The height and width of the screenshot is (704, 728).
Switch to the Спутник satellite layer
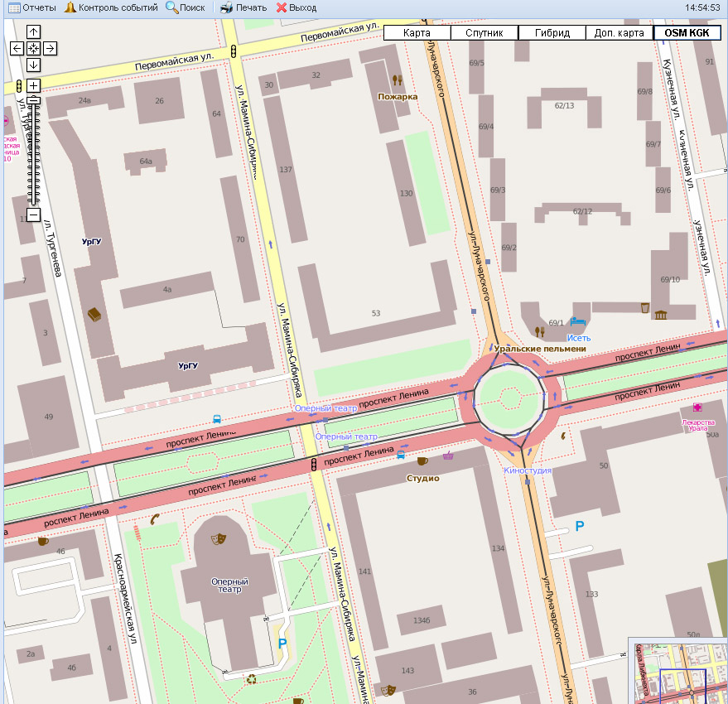(485, 33)
